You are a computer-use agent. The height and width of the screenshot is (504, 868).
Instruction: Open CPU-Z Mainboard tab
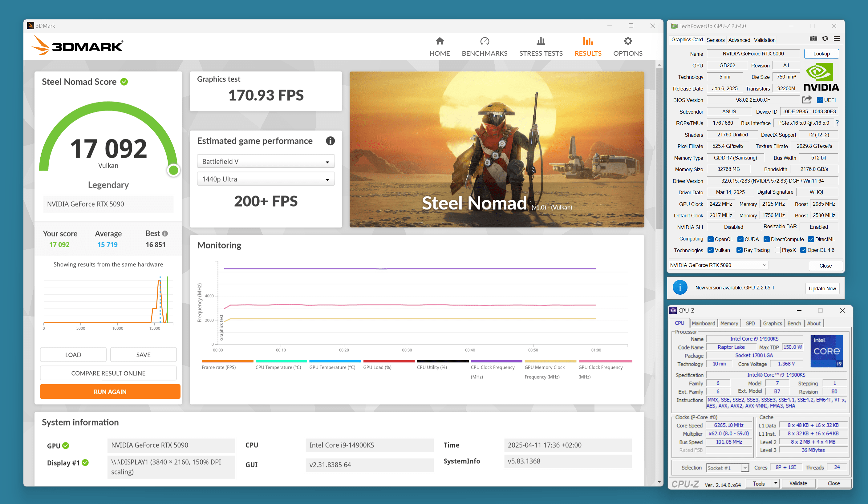[703, 323]
